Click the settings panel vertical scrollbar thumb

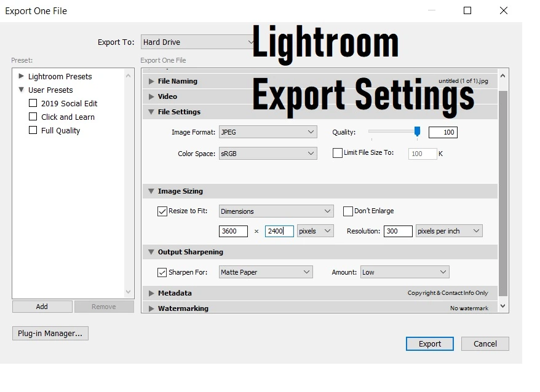click(503, 194)
